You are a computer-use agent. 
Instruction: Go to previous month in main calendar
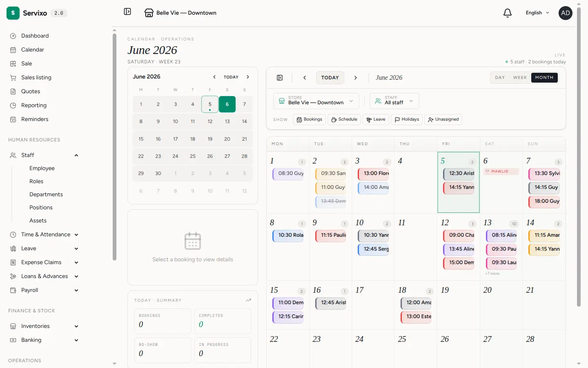point(305,78)
